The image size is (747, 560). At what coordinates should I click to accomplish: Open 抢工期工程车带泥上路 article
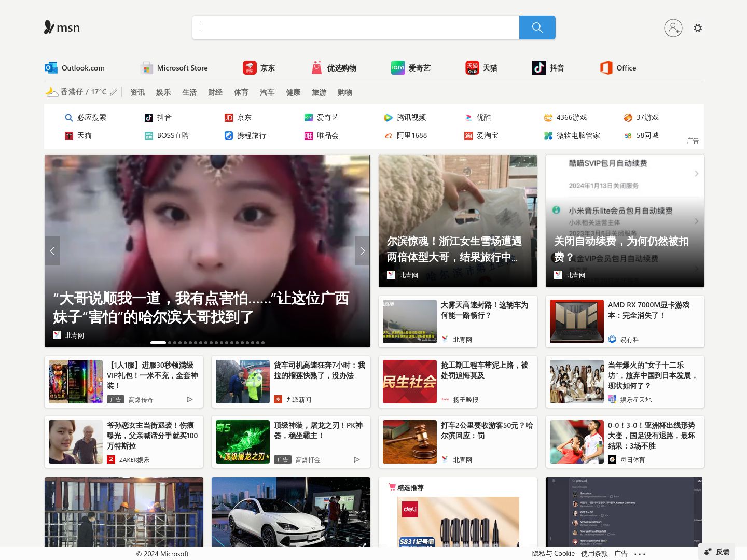(x=458, y=382)
